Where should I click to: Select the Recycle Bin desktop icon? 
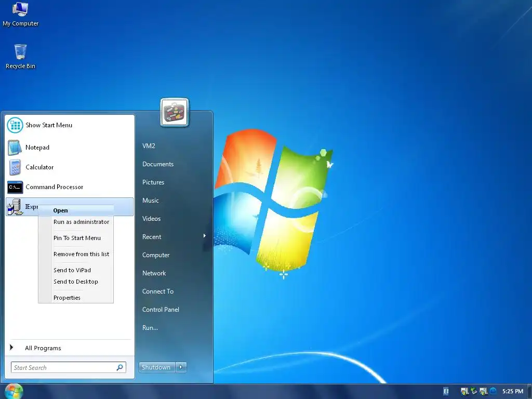coord(20,57)
